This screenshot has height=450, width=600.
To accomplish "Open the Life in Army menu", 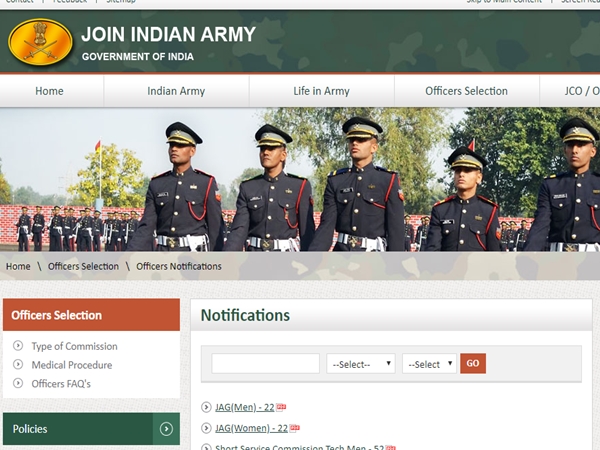I will tap(321, 91).
